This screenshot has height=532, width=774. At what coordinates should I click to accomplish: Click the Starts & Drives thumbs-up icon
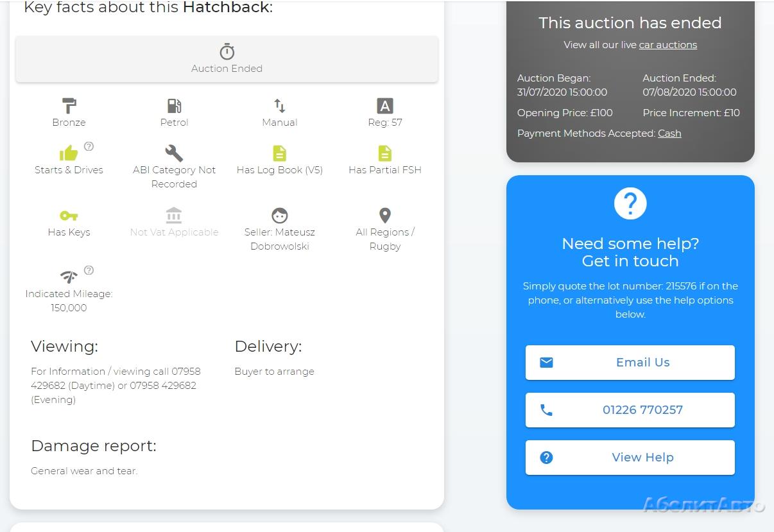tap(68, 153)
